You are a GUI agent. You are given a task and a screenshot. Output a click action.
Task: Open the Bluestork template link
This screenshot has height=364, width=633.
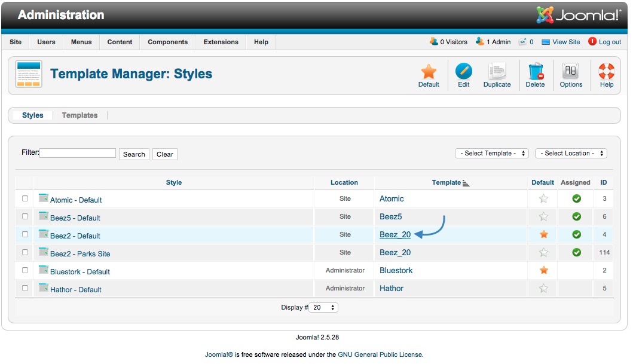pyautogui.click(x=396, y=271)
